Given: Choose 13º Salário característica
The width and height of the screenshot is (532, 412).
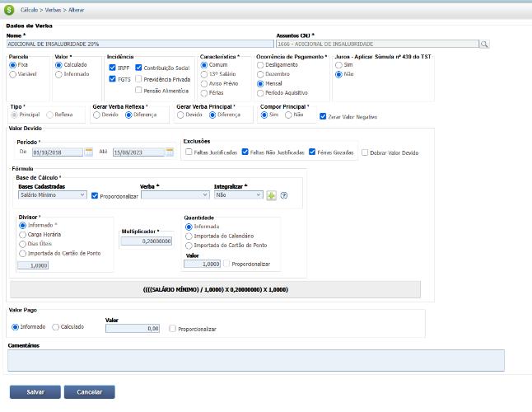Looking at the screenshot, I should [204, 74].
